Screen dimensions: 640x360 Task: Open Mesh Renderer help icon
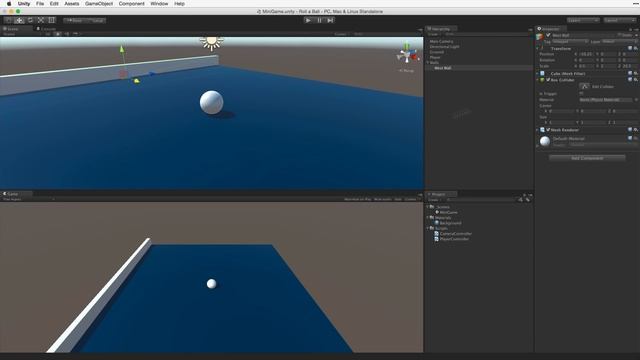(x=630, y=130)
